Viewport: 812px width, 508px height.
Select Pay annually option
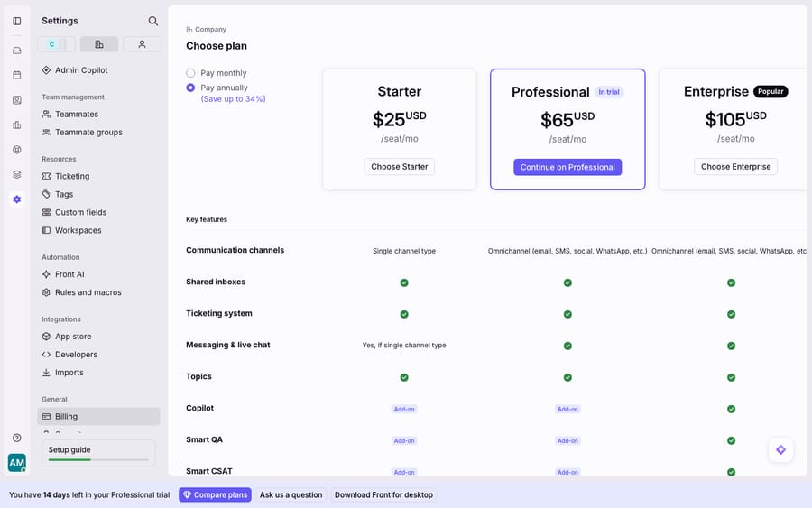pos(190,88)
